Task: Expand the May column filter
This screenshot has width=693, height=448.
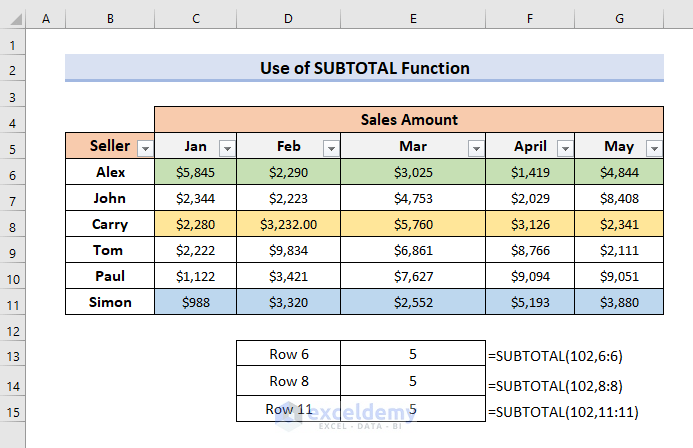Action: click(654, 148)
